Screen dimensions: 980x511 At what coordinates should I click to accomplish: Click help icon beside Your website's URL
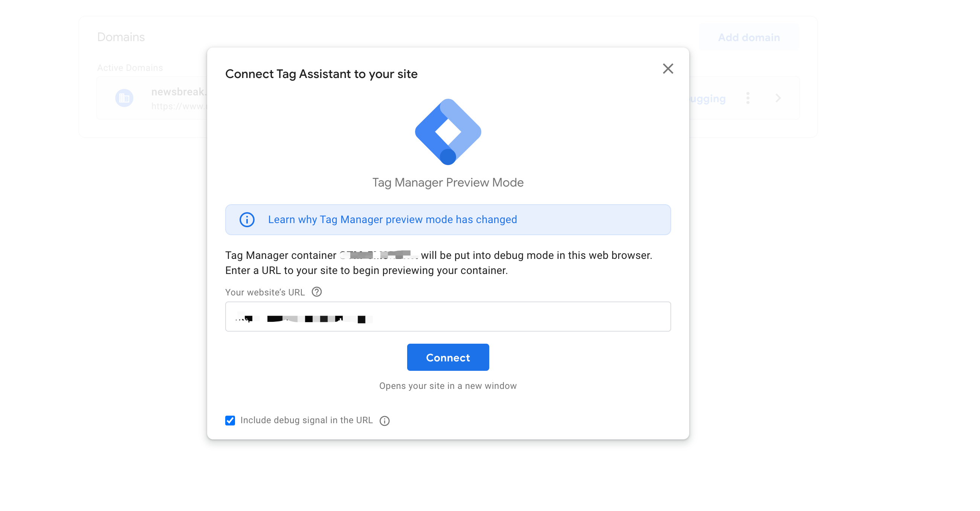pyautogui.click(x=316, y=292)
